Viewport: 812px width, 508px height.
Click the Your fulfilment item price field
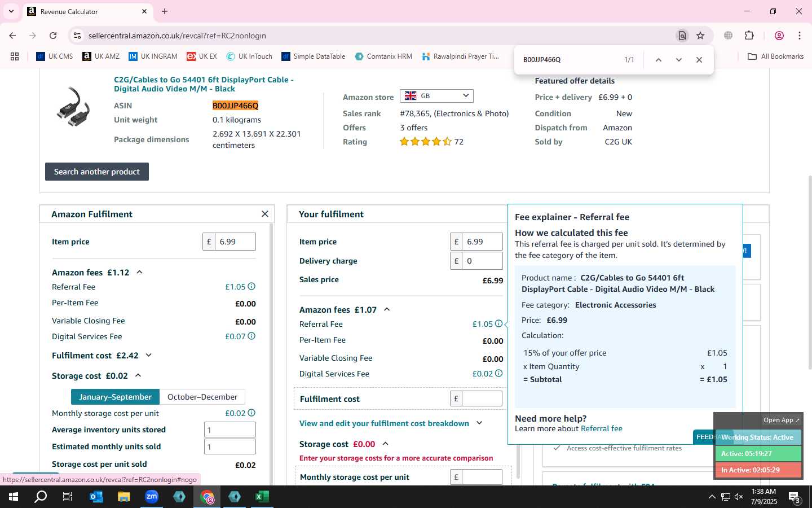point(482,242)
